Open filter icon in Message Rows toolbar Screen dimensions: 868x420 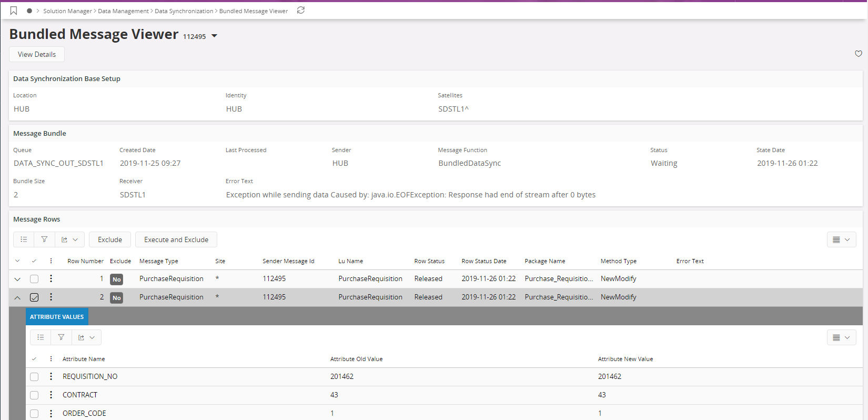[x=44, y=239]
